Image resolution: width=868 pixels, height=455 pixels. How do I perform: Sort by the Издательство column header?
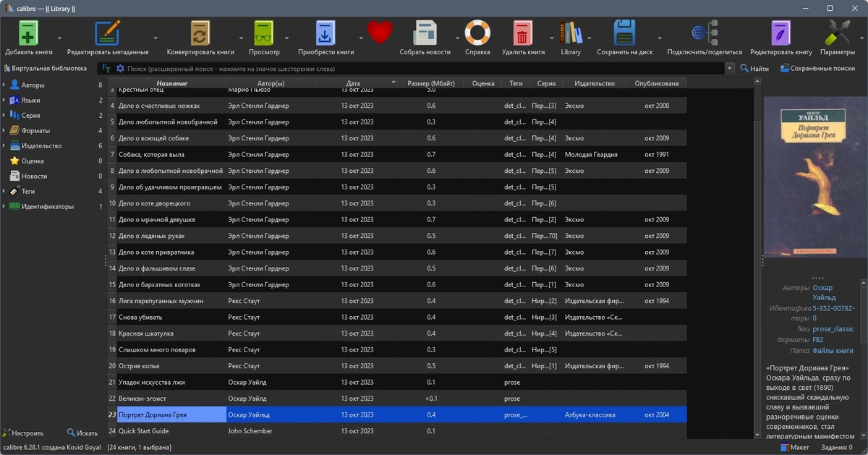[x=594, y=83]
